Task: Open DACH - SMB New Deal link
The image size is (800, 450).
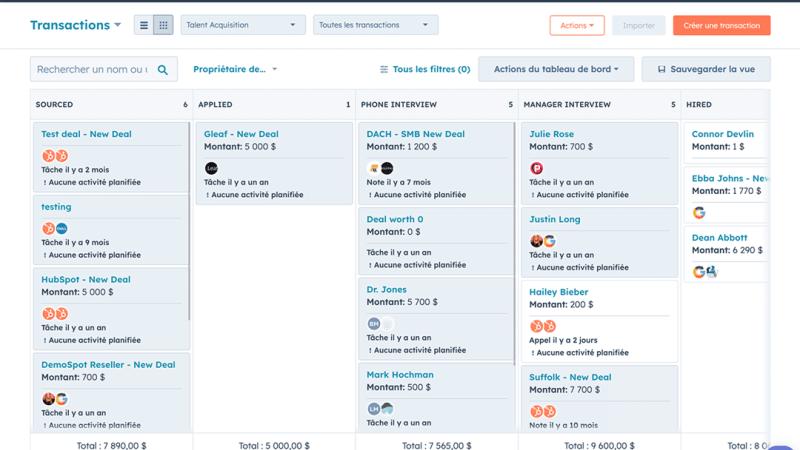Action: [415, 134]
